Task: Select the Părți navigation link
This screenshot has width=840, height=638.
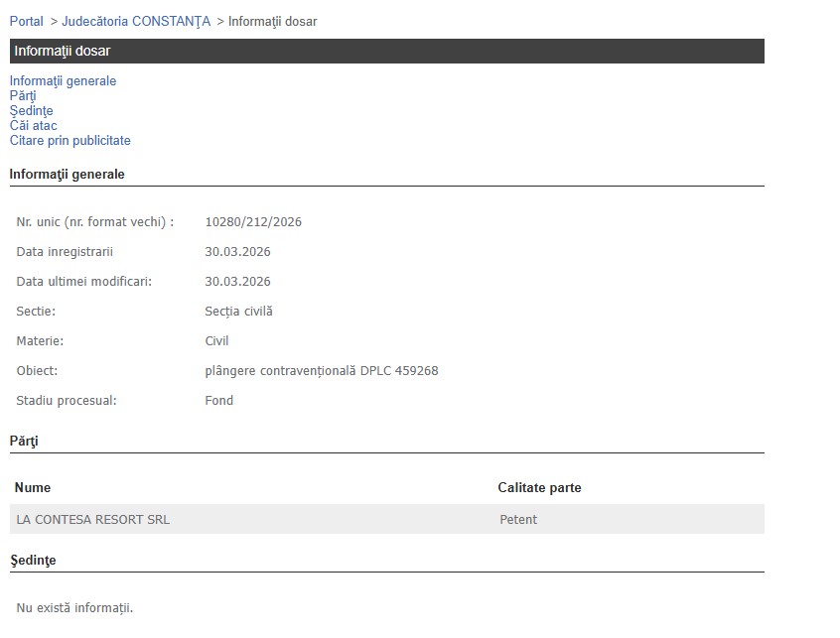Action: [23, 96]
